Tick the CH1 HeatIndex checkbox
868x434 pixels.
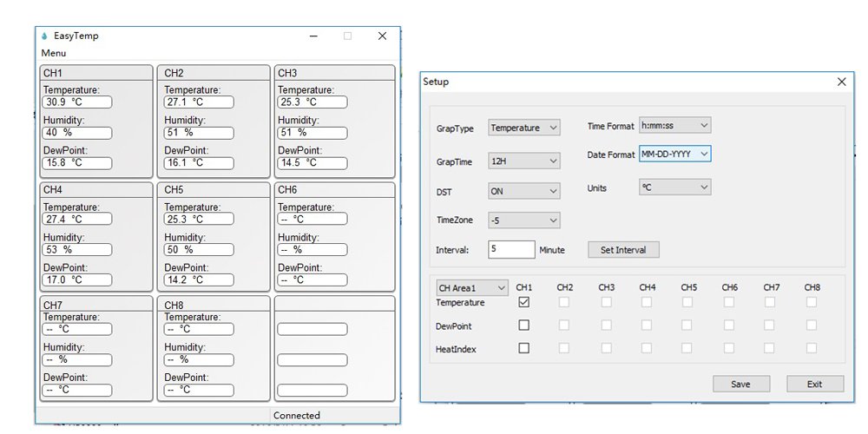(x=523, y=348)
